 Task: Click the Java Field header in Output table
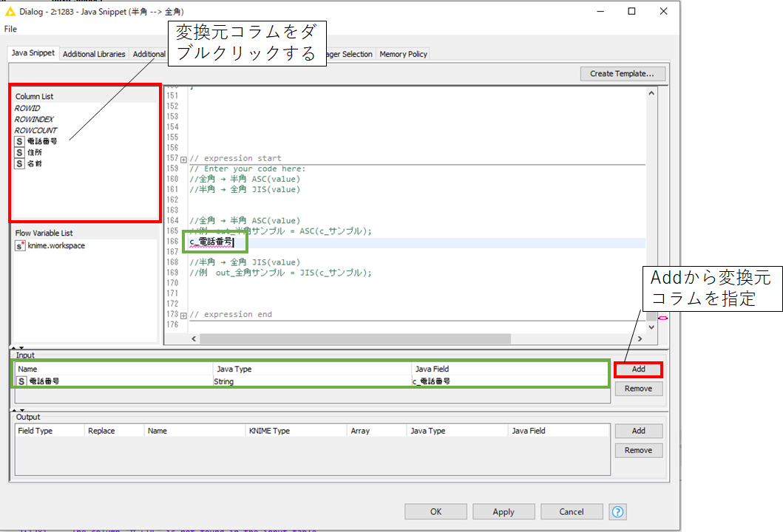558,431
